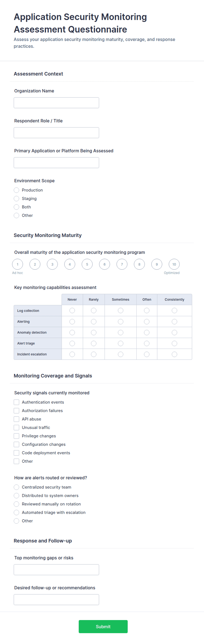Select Production environment scope
Viewport: 204px width, 644px height.
tap(16, 190)
